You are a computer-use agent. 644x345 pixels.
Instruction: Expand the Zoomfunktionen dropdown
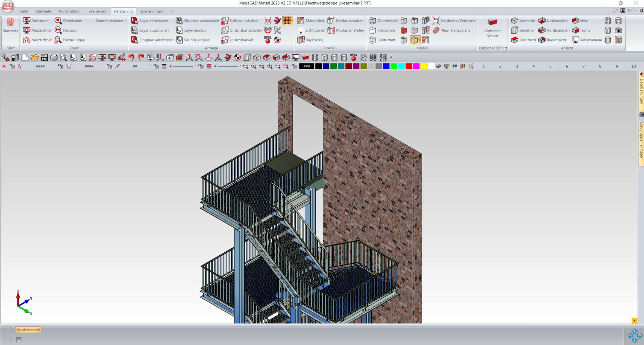click(111, 20)
